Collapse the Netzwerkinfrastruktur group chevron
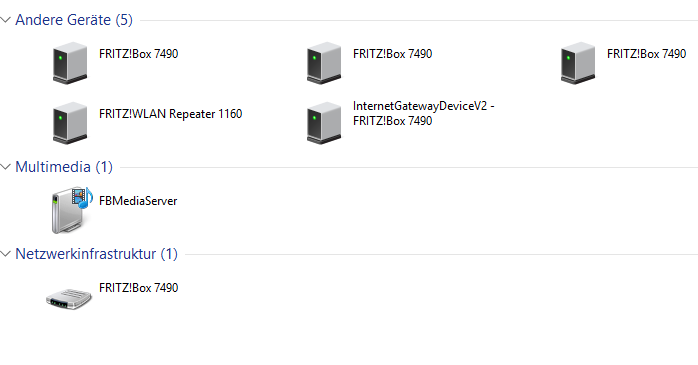 coord(5,254)
